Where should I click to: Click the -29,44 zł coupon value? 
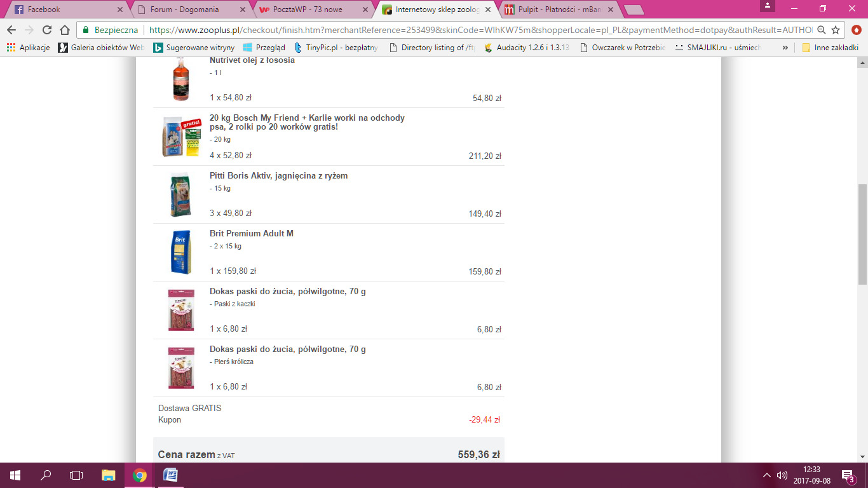(484, 420)
